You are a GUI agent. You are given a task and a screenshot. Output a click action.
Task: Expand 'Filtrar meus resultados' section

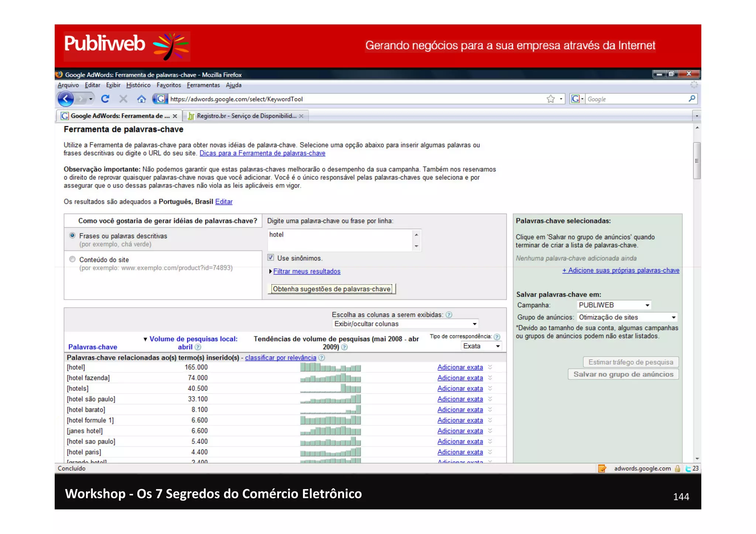306,271
